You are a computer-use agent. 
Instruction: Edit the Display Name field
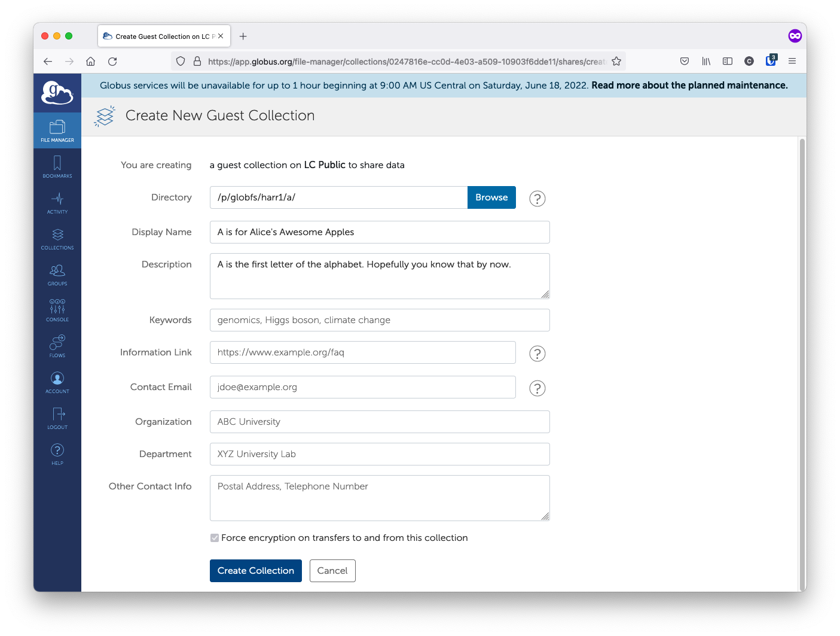coord(380,232)
